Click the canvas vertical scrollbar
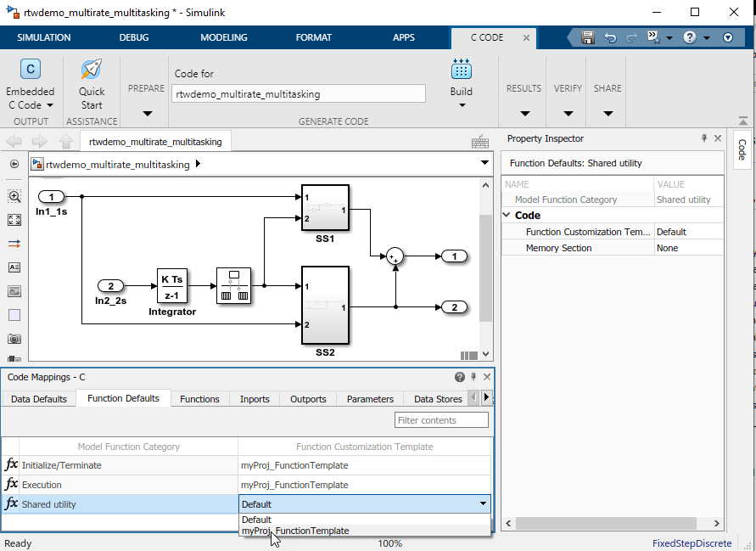The width and height of the screenshot is (756, 551). [x=485, y=267]
